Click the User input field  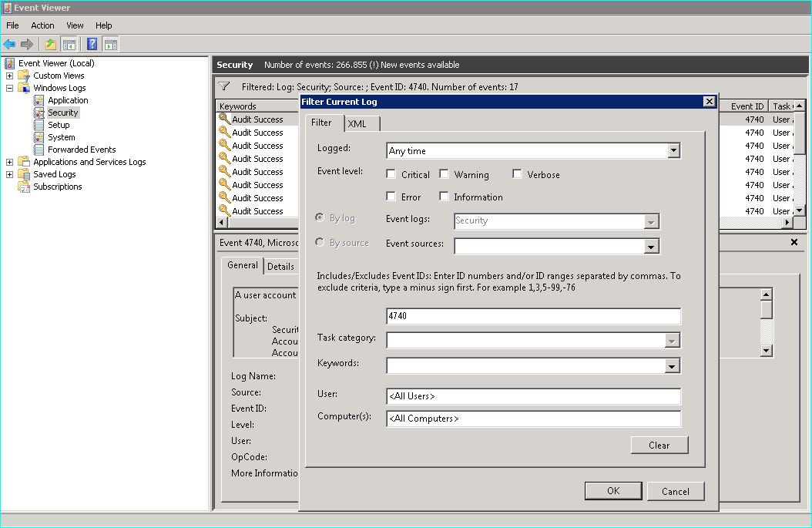[x=533, y=396]
